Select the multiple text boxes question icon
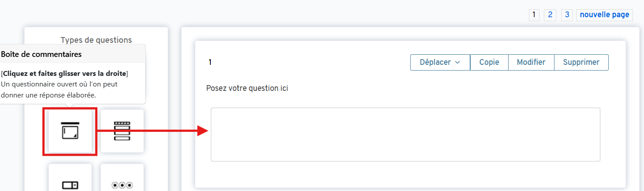Viewport: 644px width, 191px height. tap(122, 131)
